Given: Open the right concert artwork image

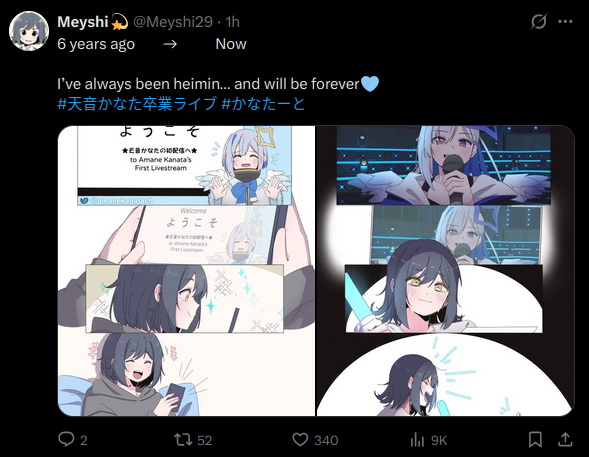Looking at the screenshot, I should [446, 271].
